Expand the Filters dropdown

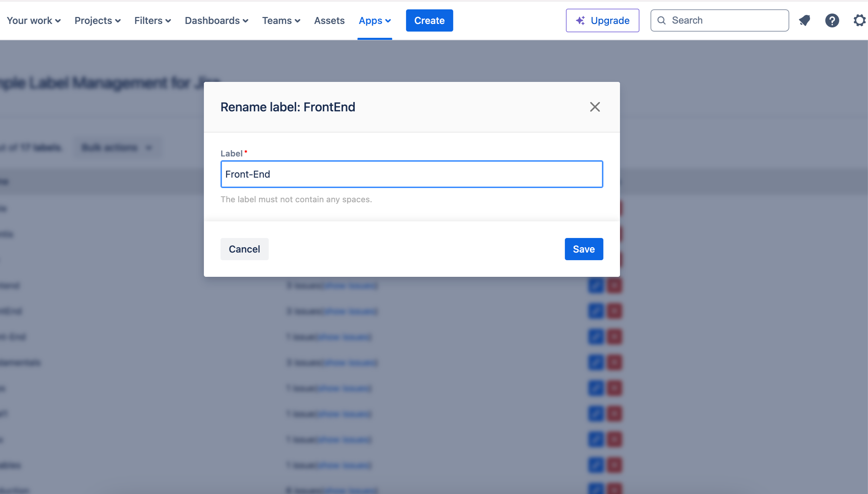pos(153,20)
